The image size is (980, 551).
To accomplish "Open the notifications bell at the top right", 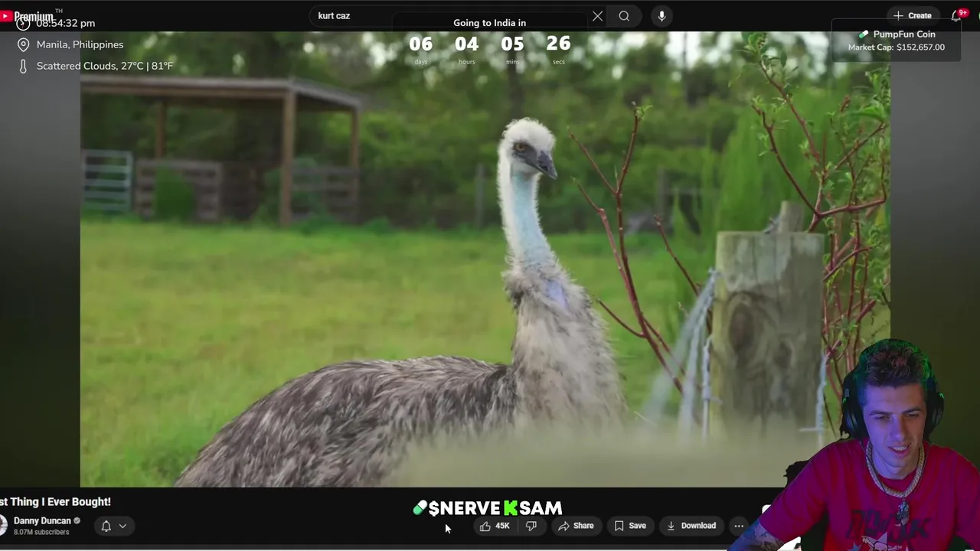I will (957, 15).
